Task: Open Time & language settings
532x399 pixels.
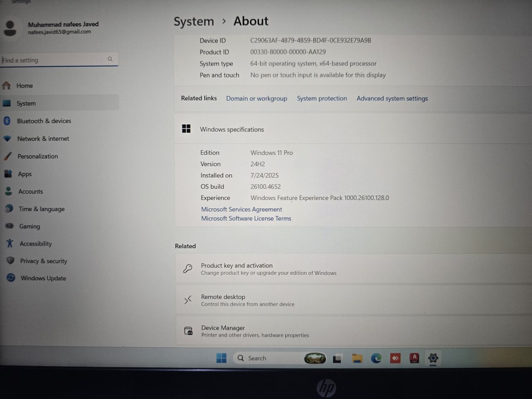Action: click(42, 209)
